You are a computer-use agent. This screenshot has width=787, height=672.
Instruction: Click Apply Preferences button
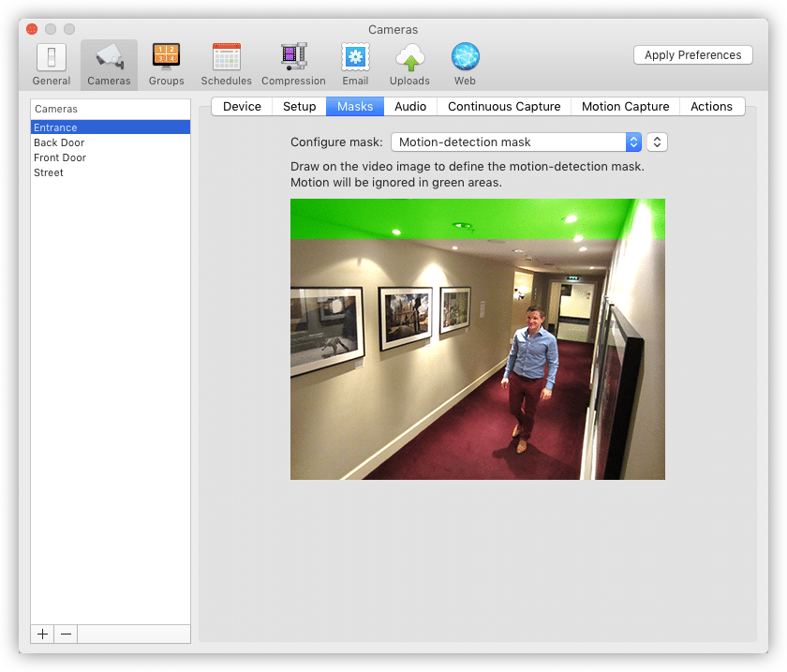(692, 55)
